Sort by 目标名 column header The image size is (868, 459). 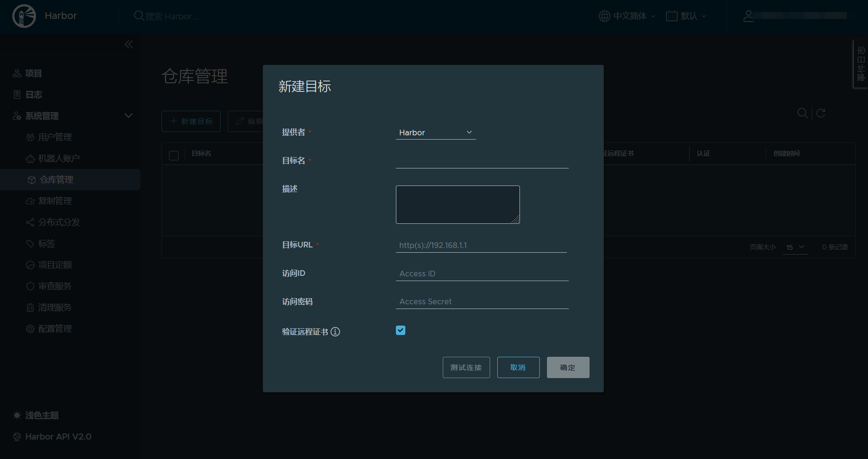point(202,153)
